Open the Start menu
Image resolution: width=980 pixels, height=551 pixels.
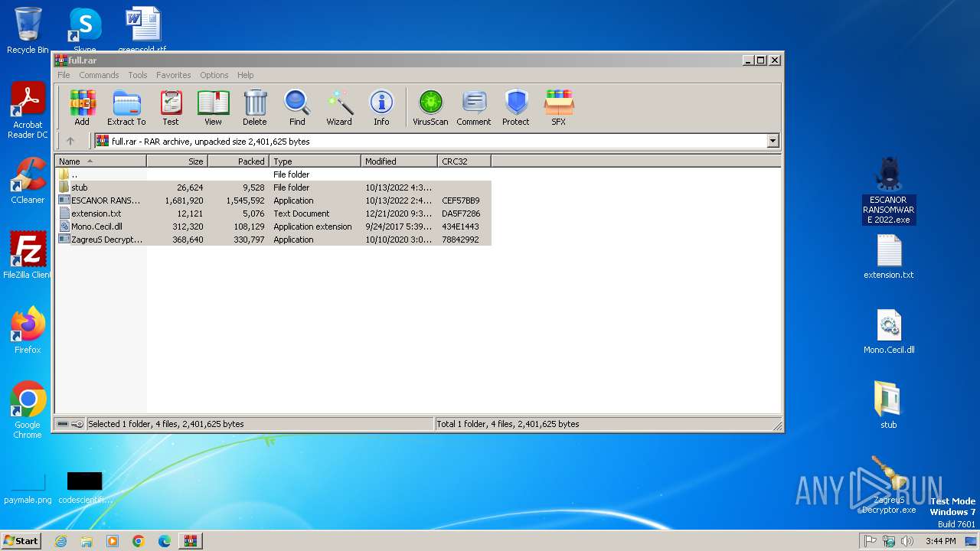click(21, 540)
